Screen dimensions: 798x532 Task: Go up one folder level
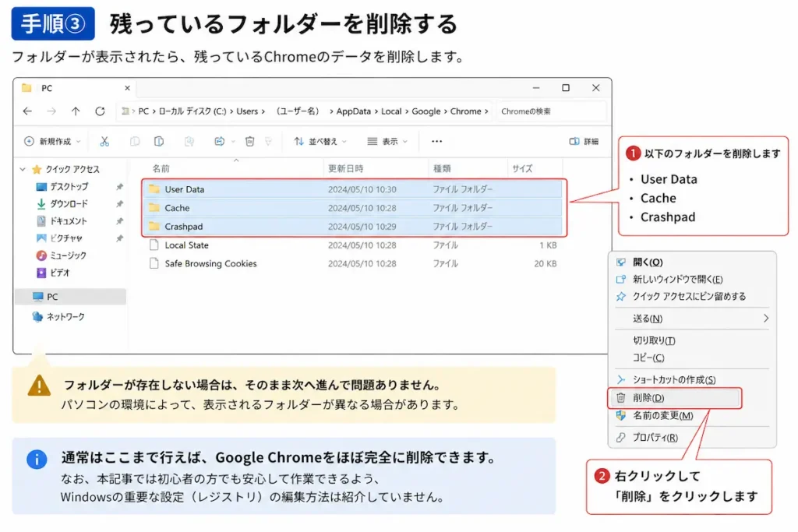76,111
